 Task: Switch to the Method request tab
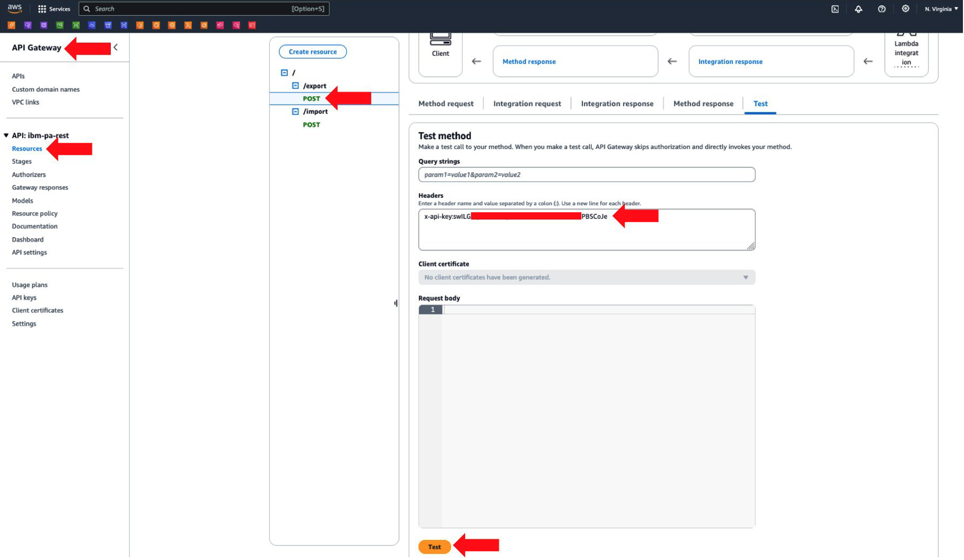tap(446, 104)
